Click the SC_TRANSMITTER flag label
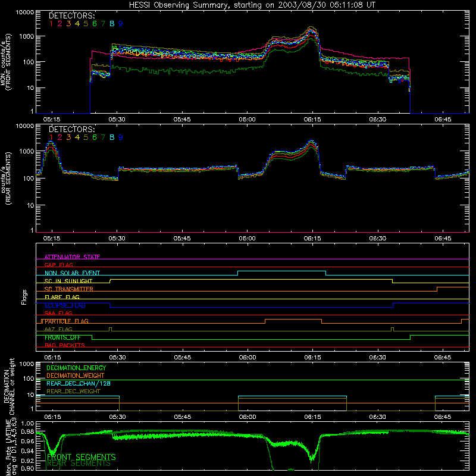Viewport: 476px width, 476px height. (x=69, y=289)
